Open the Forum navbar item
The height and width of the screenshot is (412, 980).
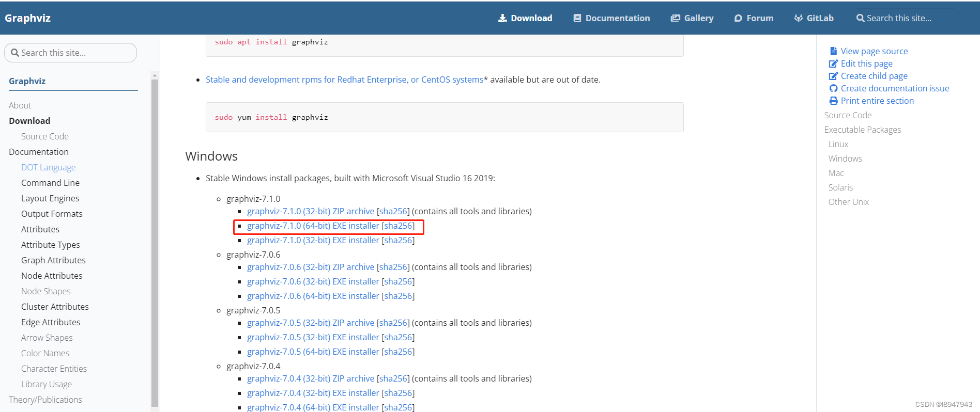(754, 18)
